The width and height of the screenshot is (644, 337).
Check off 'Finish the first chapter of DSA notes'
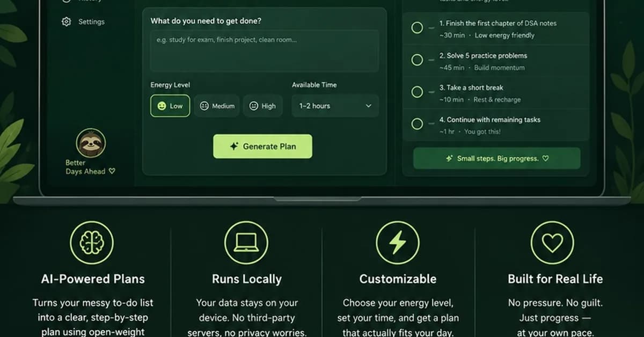pyautogui.click(x=417, y=28)
